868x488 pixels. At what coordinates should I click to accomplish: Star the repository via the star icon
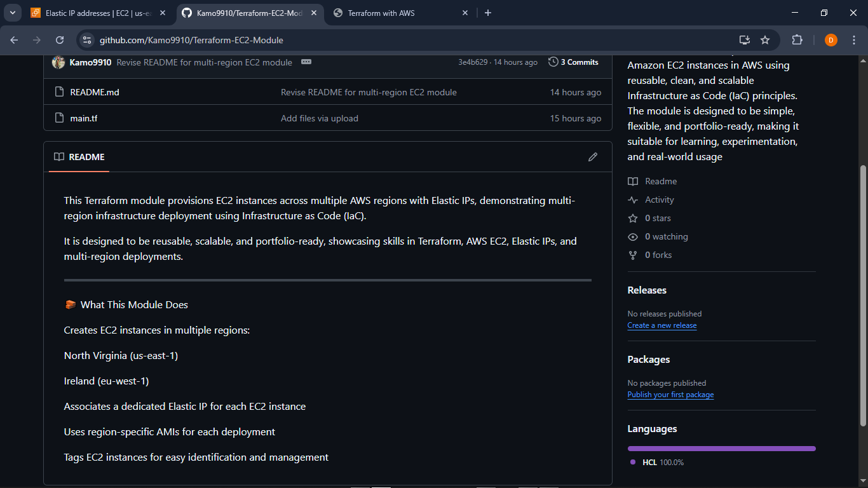point(633,218)
